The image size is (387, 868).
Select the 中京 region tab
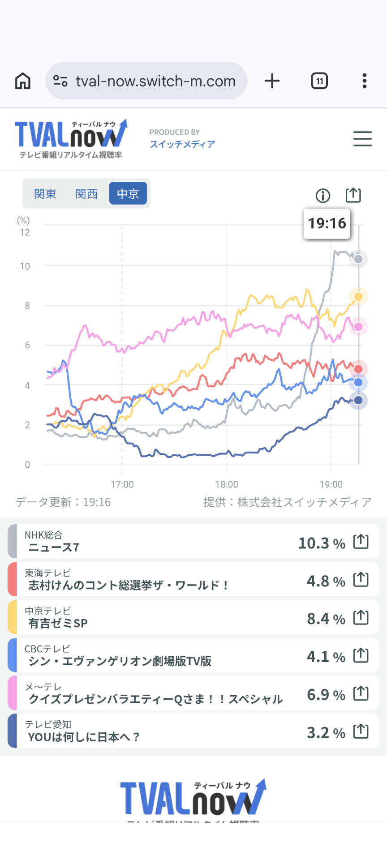[128, 193]
